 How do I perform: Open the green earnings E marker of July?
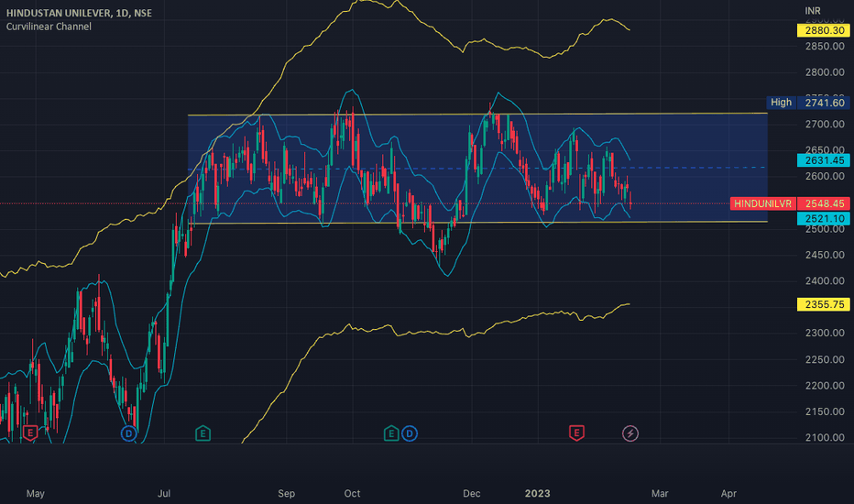click(203, 433)
